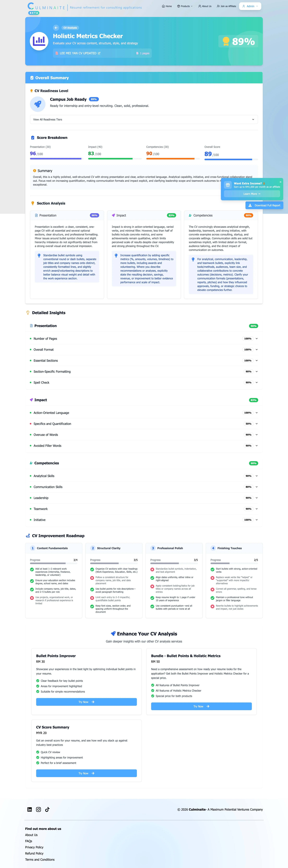Click Try Now under Bullet Points Improver

pyautogui.click(x=86, y=702)
